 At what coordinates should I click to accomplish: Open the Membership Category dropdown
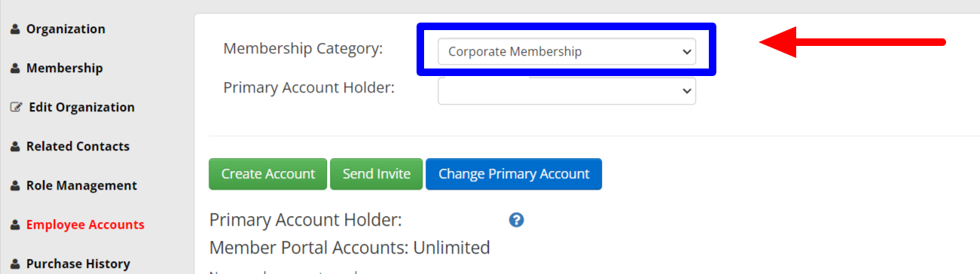566,51
